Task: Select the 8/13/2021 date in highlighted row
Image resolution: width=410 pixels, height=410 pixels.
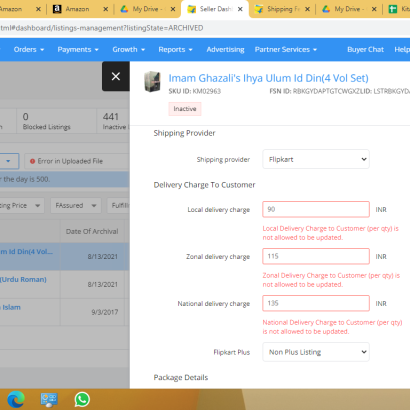Action: pos(103,257)
